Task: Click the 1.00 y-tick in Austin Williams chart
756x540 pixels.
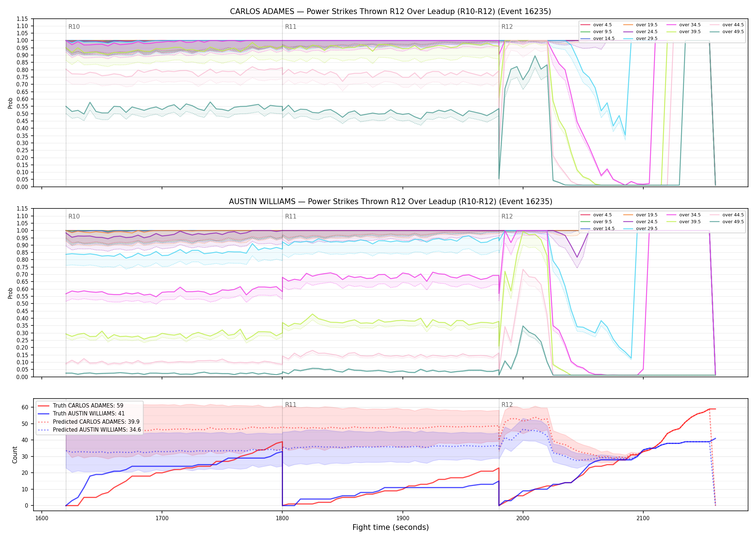Action: [22, 230]
